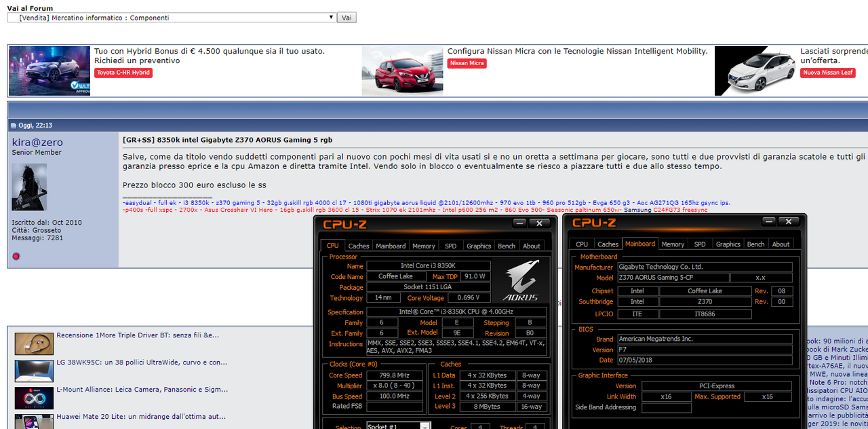Select SPD tab in right CPU-Z window
Image resolution: width=868 pixels, height=429 pixels.
700,244
